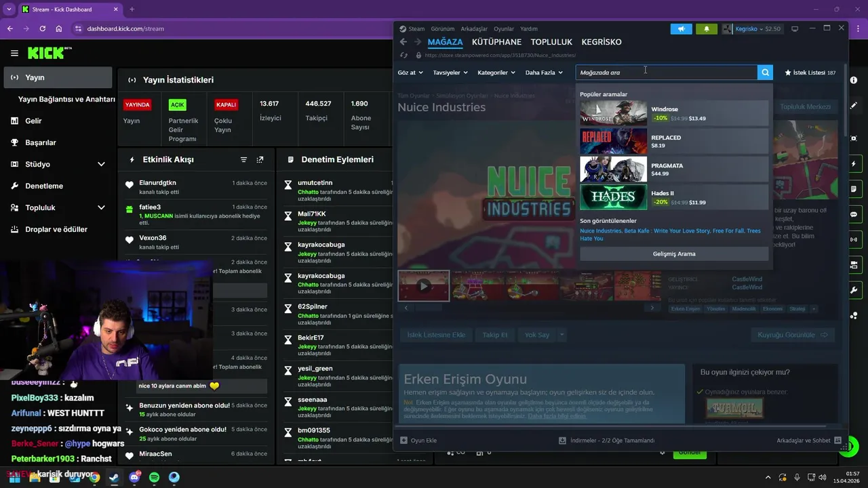The height and width of the screenshot is (488, 868).
Task: Play the Nuice Industries trailer thumbnail
Action: 423,285
